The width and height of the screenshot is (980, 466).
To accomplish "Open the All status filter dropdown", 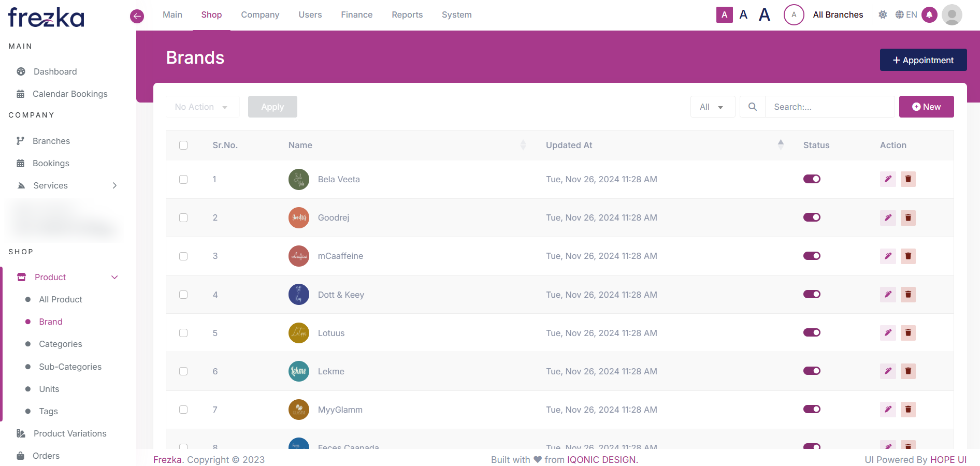I will [712, 107].
